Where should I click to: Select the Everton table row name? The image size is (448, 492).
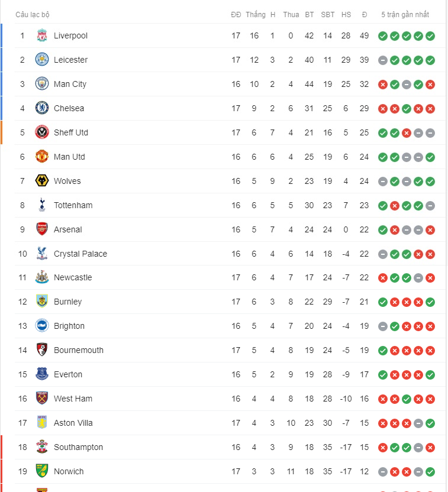(x=68, y=374)
